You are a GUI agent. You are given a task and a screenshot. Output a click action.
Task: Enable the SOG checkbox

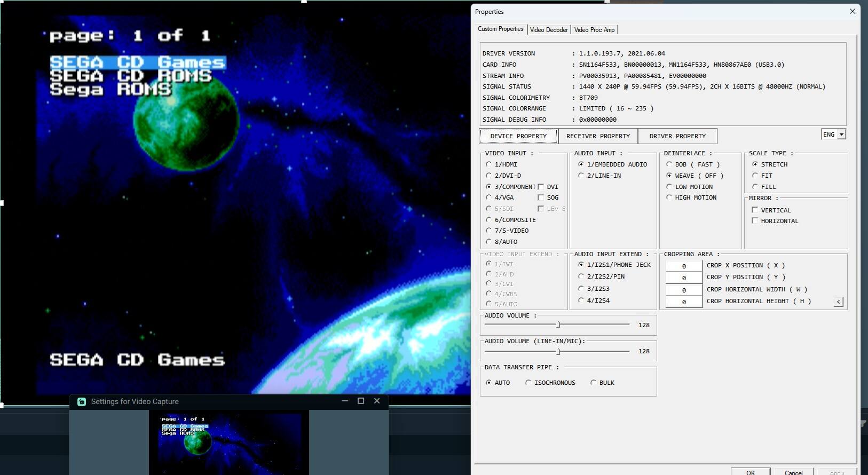tap(548, 197)
